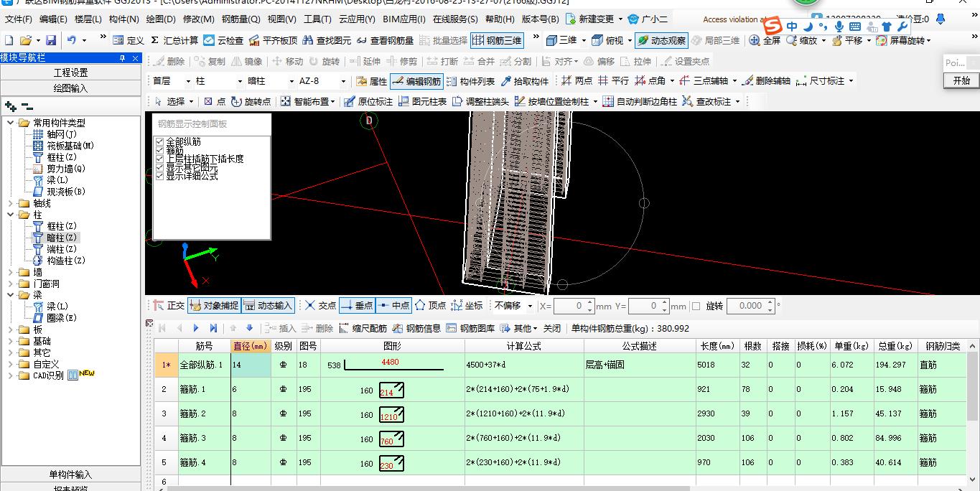
Task: Toggle 显示详细公式 checkbox
Action: click(x=160, y=176)
